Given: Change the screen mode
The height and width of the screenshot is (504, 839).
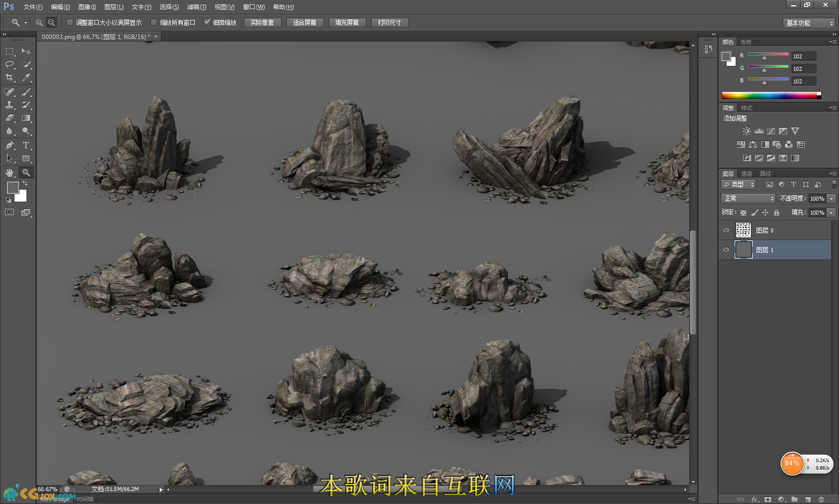Looking at the screenshot, I should [26, 212].
